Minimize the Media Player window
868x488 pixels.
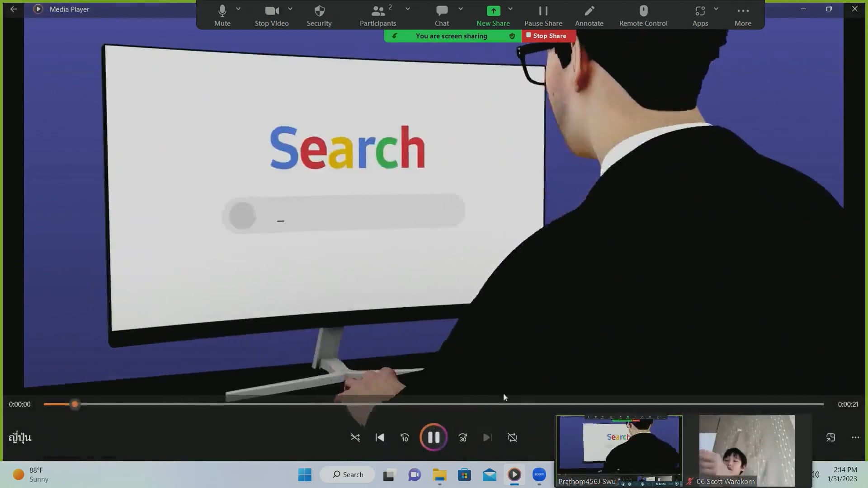click(803, 9)
